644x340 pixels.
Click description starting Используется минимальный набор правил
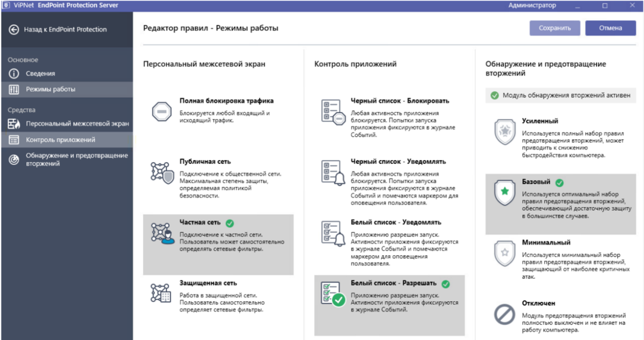[x=576, y=265]
